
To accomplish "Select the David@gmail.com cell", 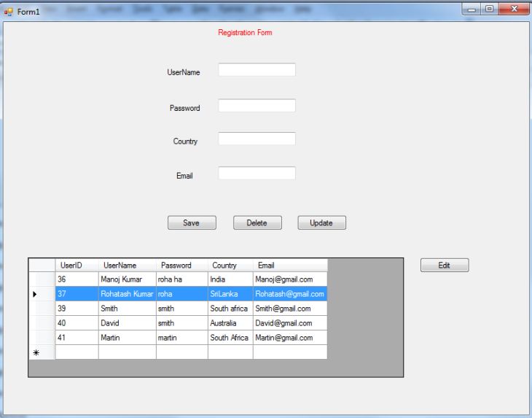I will coord(290,323).
